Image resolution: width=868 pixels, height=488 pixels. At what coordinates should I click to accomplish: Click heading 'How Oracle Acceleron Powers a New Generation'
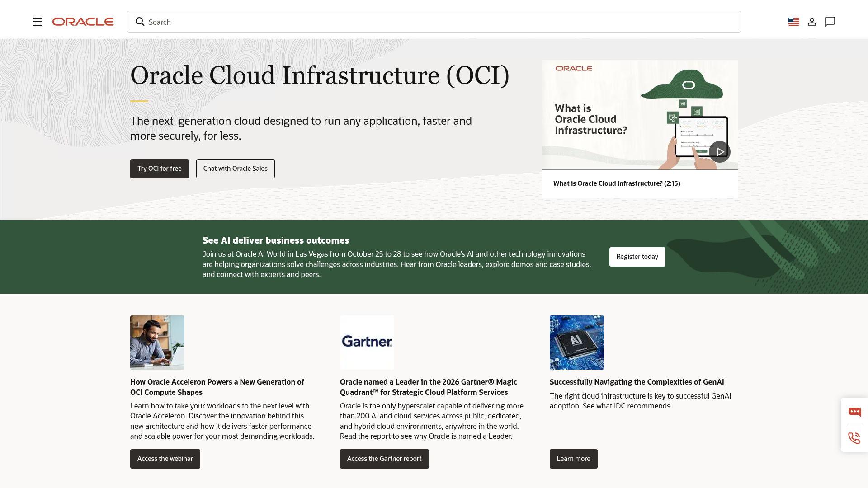tap(217, 387)
